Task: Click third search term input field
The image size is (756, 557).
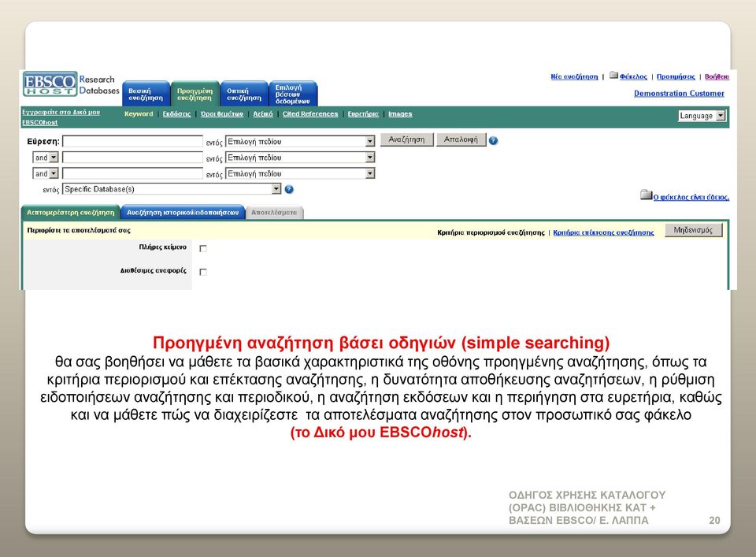Action: coord(132,173)
